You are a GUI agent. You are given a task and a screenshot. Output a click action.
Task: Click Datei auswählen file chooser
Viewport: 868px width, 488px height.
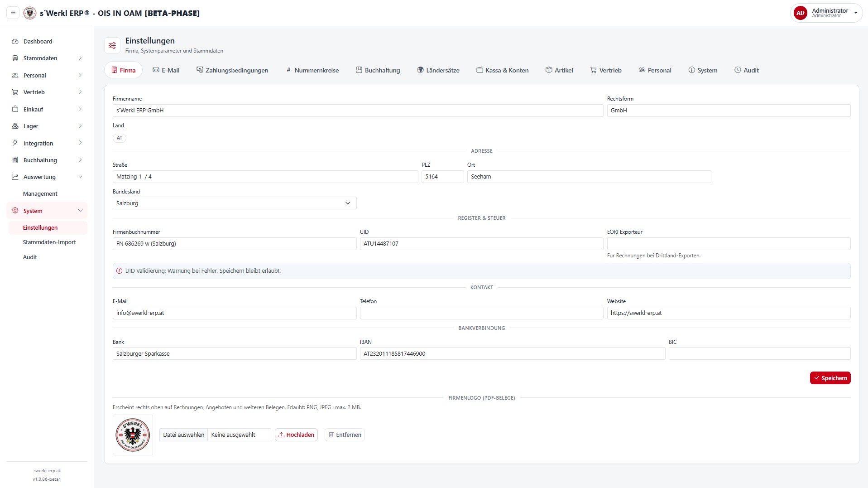183,435
